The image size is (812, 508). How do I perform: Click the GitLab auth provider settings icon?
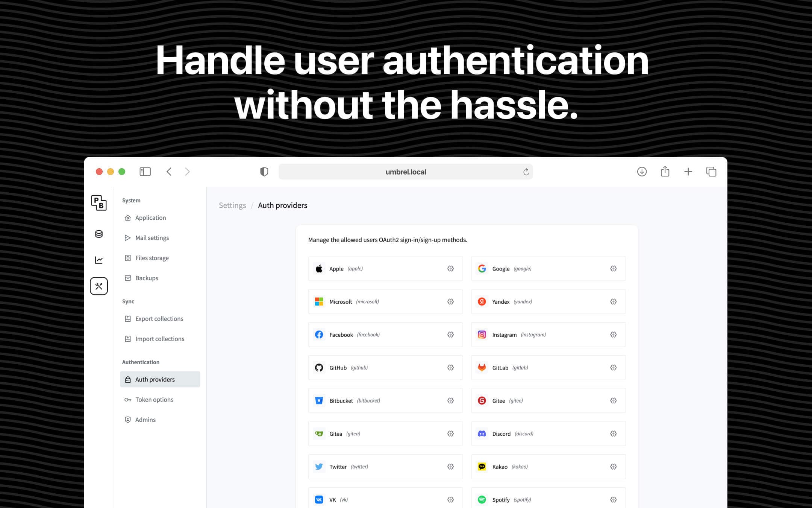(x=613, y=368)
